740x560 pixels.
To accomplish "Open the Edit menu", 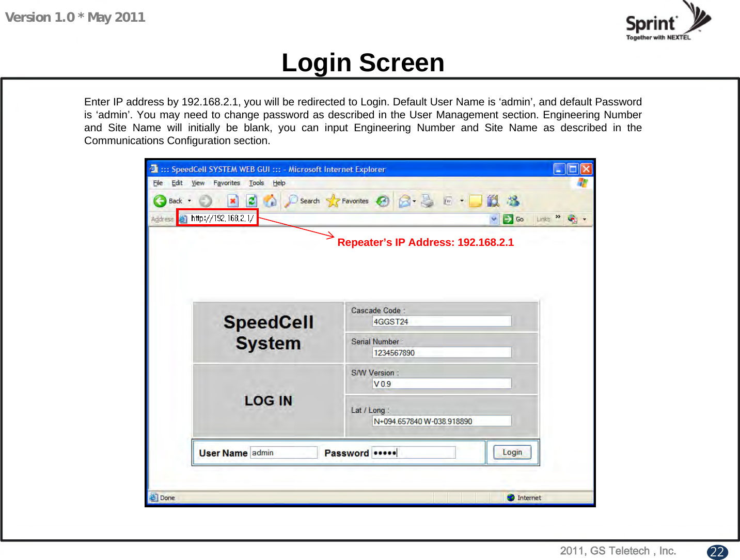I will point(177,183).
